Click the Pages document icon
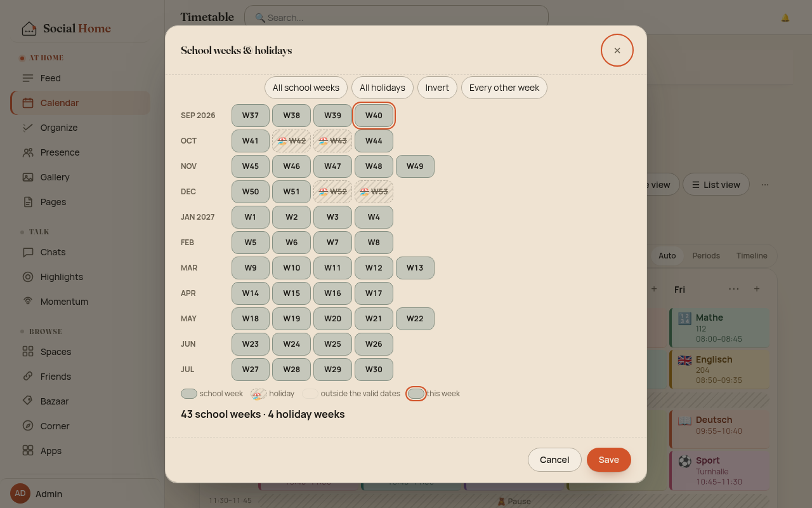Screen dimensions: 812x508 28,202
